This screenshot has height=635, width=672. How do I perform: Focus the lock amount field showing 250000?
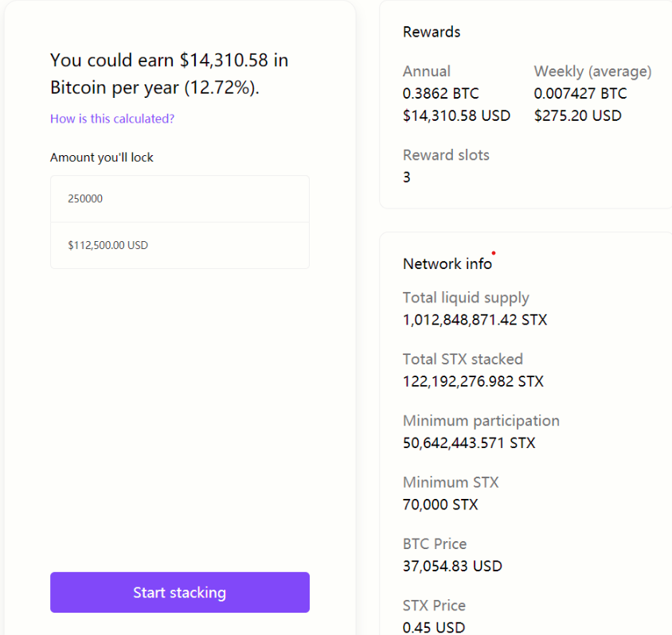pos(179,199)
